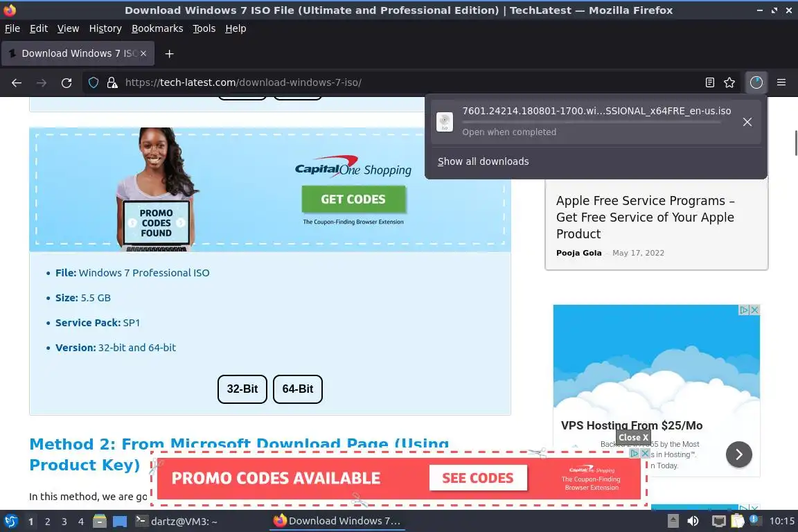The height and width of the screenshot is (532, 798).
Task: Click Service Pack: SP1 text
Action: pos(98,323)
